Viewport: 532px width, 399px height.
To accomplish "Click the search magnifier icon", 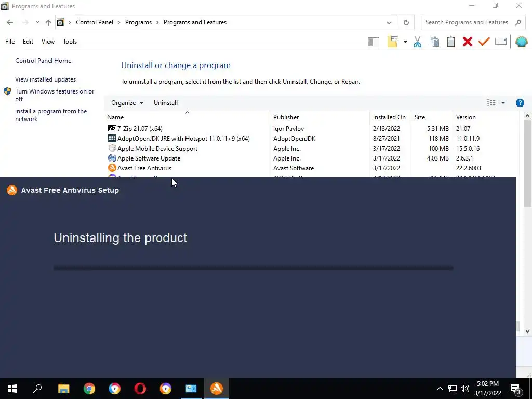I will pos(518,22).
